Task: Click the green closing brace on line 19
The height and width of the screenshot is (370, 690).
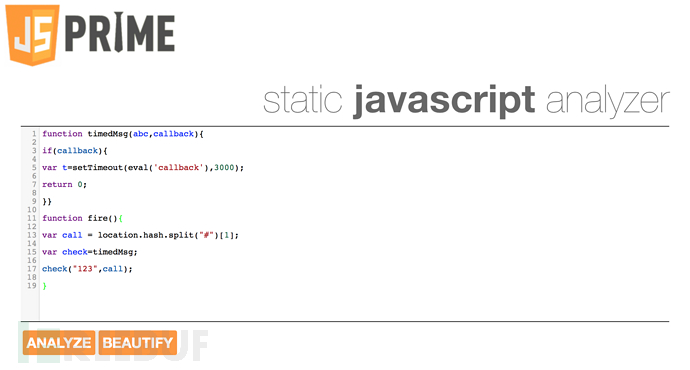Action: 44,286
